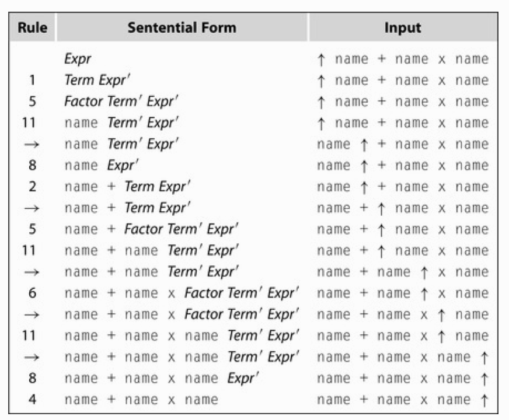
Task: Select the final "name + name x name" sentential form
Action: 141,400
